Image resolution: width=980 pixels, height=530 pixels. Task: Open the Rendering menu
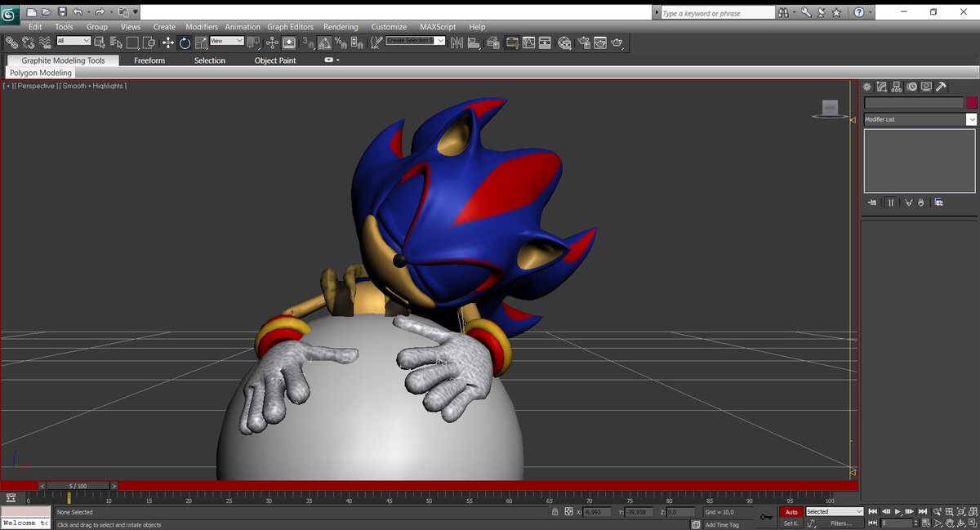point(341,27)
